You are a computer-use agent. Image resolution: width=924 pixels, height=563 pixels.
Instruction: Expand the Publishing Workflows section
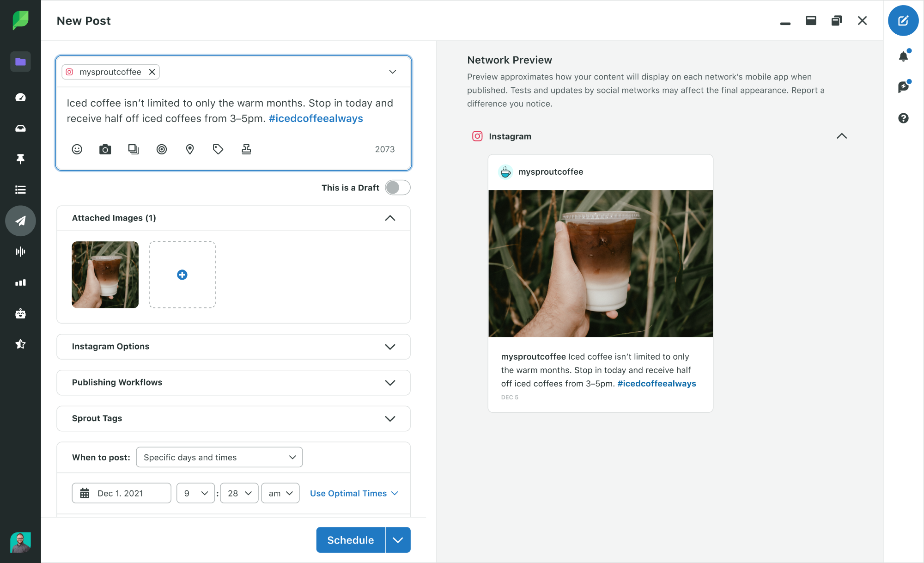tap(390, 383)
